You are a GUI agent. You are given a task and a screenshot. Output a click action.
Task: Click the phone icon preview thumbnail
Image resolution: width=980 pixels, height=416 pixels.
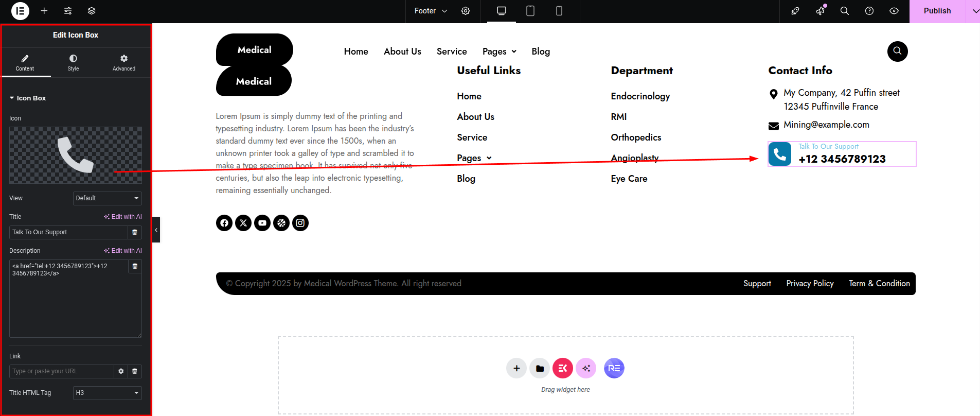pos(76,155)
